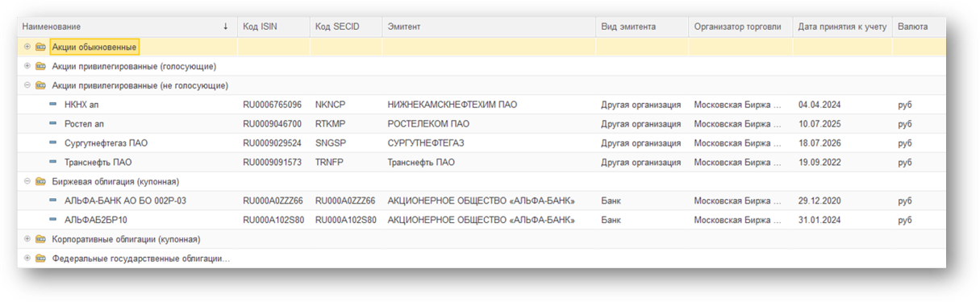Select Биржевая облигация (купонная) row
Screen dimensions: 980x302
pos(482,182)
